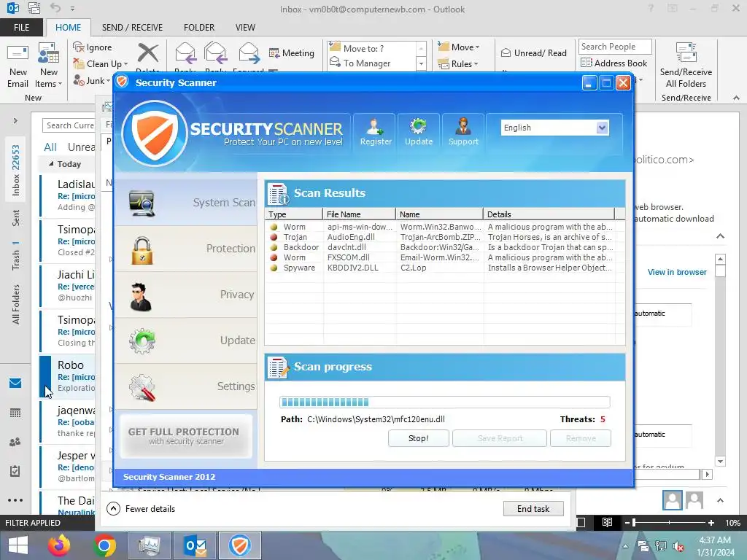Open the Settings section in sidebar
The width and height of the screenshot is (747, 560).
[x=186, y=386]
